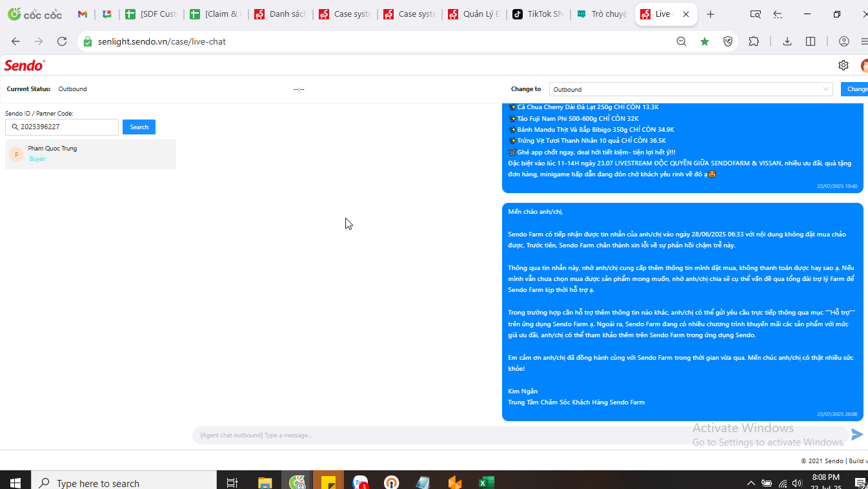Open Sendo settings gear
This screenshot has width=868, height=489.
[x=843, y=65]
